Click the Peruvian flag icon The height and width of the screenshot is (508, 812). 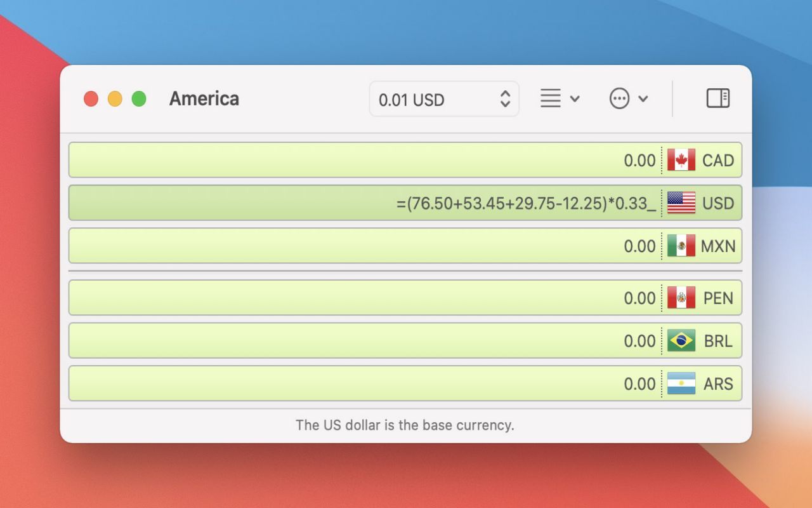point(681,298)
